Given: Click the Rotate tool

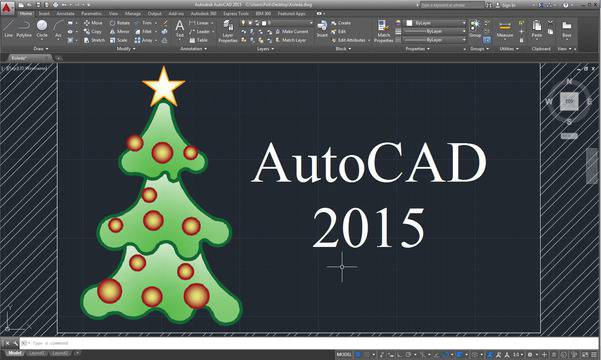Looking at the screenshot, I should coord(120,23).
